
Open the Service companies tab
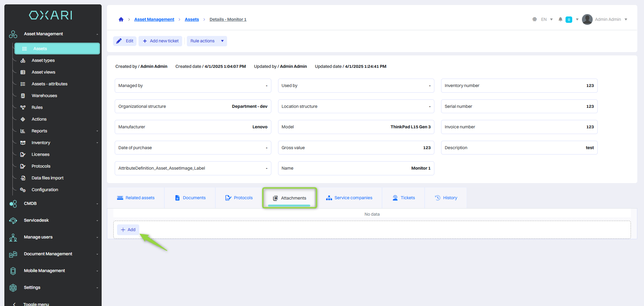coord(349,198)
